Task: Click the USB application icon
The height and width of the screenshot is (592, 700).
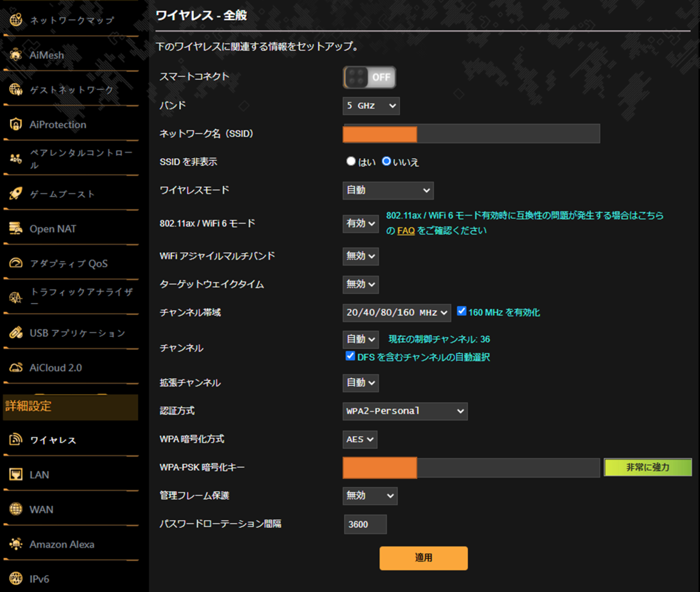Action: point(16,333)
